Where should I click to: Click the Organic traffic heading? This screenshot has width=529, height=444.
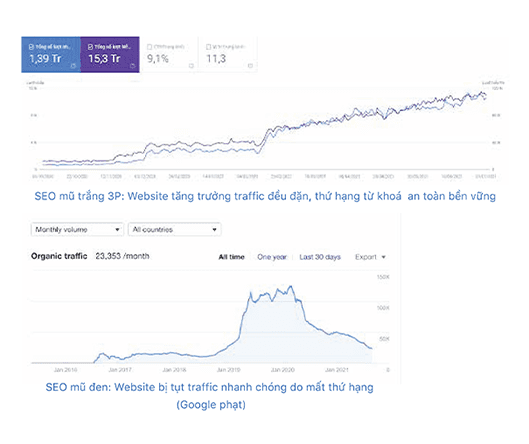tap(59, 256)
